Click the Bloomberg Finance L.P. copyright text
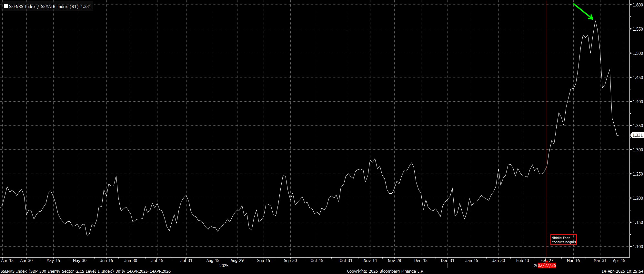The width and height of the screenshot is (644, 274). point(386,271)
